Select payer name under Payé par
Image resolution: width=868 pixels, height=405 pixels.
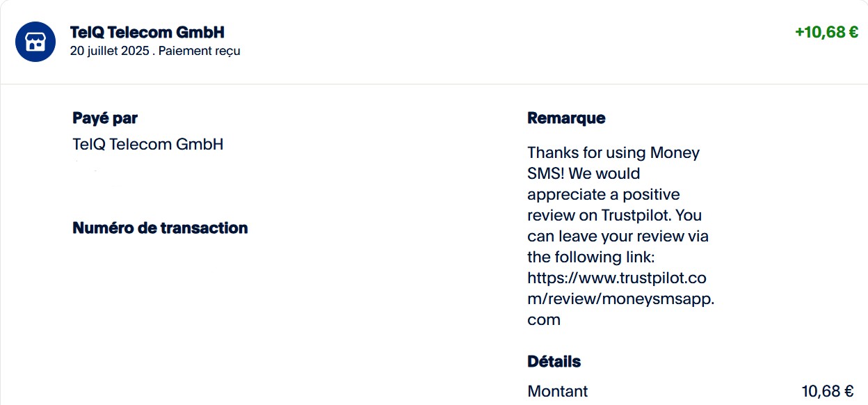pos(148,145)
